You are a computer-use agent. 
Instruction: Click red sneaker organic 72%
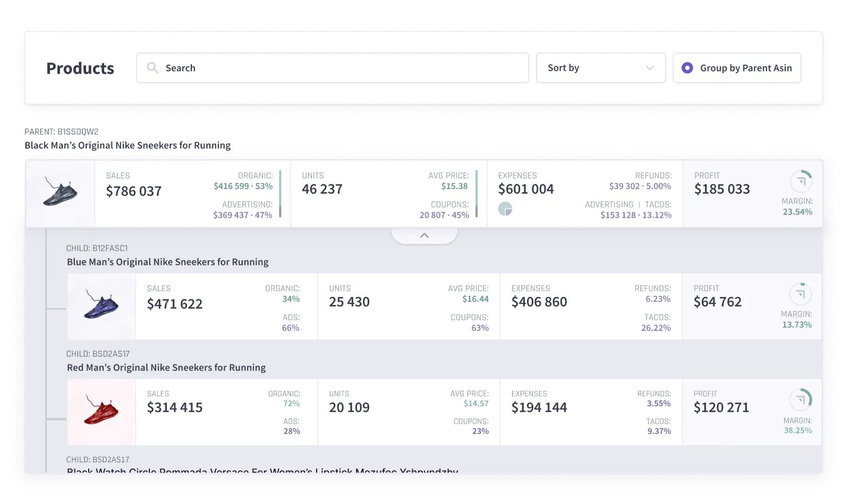(292, 404)
